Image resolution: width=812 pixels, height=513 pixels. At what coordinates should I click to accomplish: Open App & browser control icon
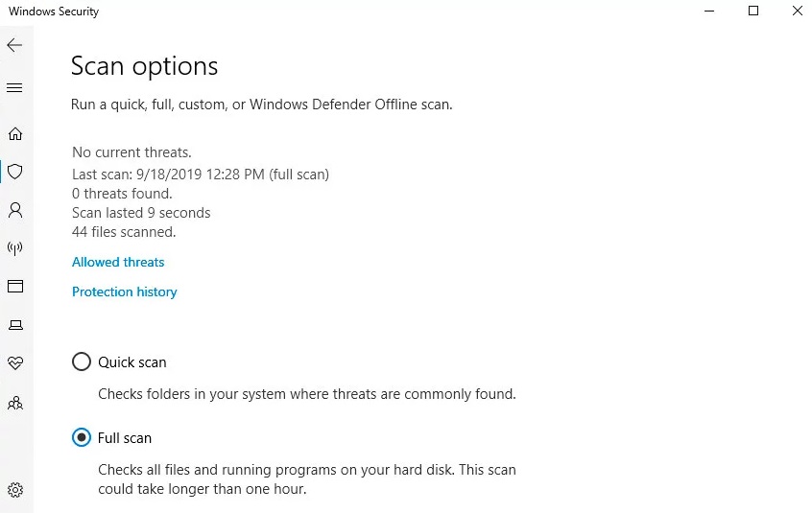click(x=15, y=286)
